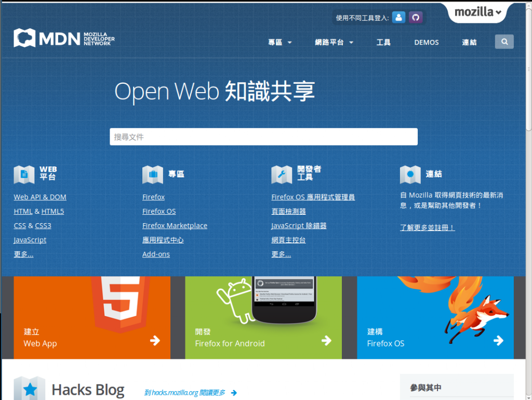The width and height of the screenshot is (532, 400).
Task: Open the 工具 menu item
Action: [x=383, y=43]
